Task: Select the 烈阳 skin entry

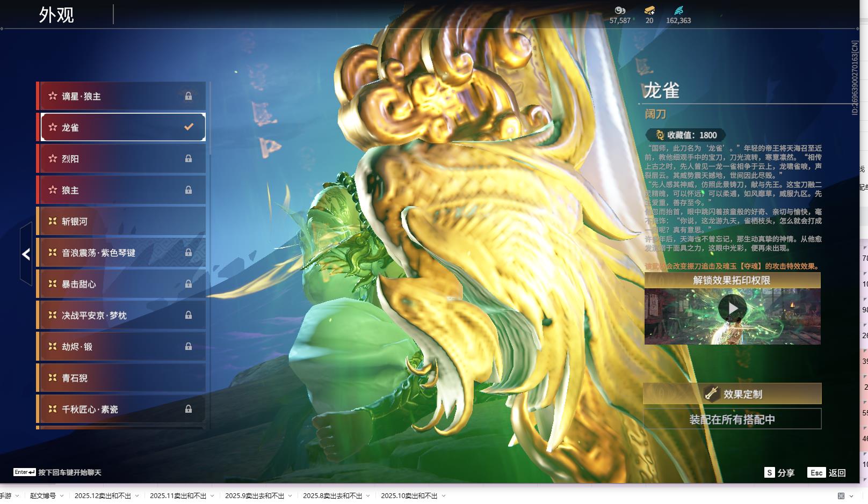Action: coord(121,159)
